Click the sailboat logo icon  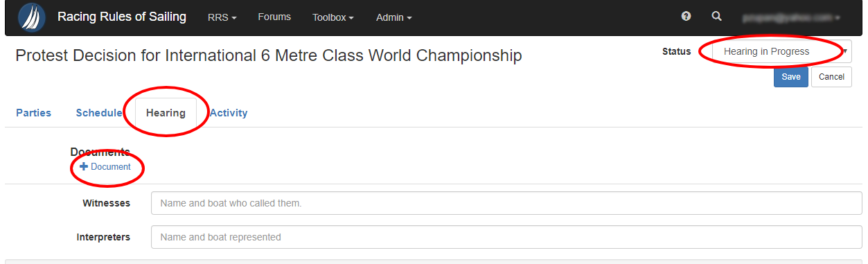tap(31, 17)
